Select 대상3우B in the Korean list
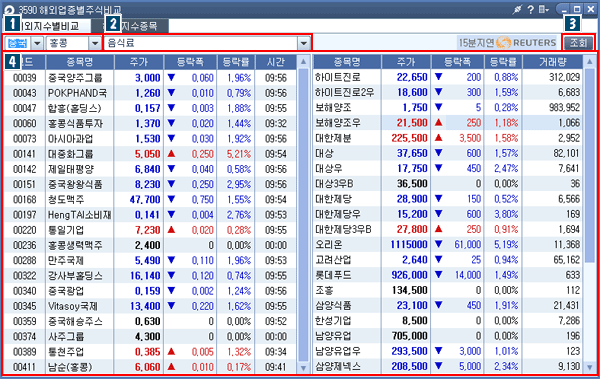This screenshot has width=600, height=379. click(x=334, y=184)
